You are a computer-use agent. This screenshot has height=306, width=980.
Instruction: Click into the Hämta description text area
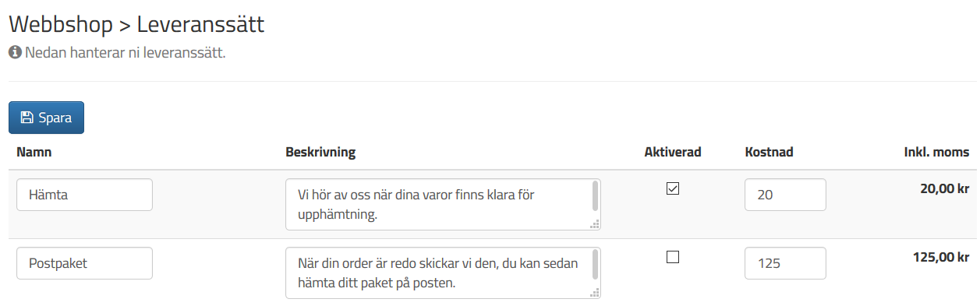(x=443, y=205)
